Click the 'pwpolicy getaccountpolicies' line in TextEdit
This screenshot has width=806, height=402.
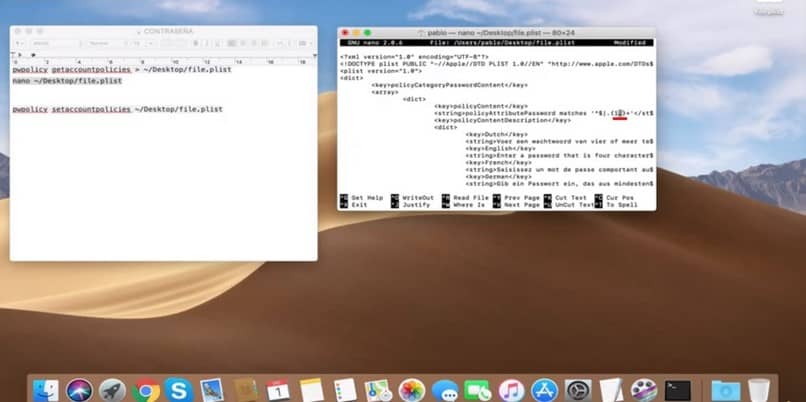(x=122, y=69)
